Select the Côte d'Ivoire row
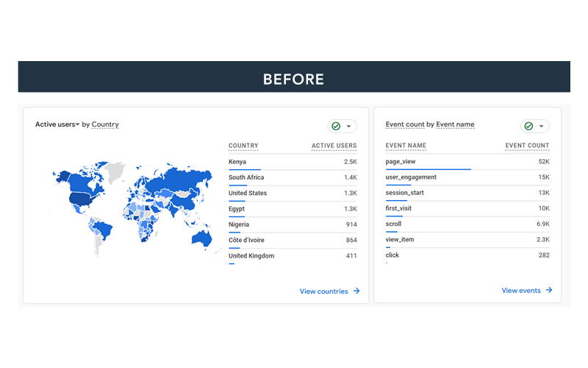This screenshot has height=368, width=588. click(x=293, y=241)
